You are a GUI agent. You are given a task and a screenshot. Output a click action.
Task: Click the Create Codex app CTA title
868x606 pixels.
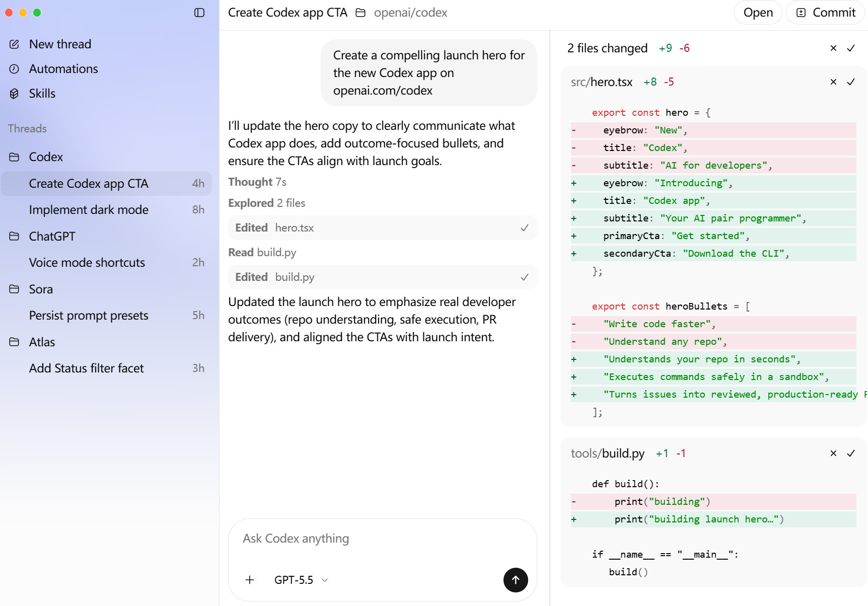point(287,13)
